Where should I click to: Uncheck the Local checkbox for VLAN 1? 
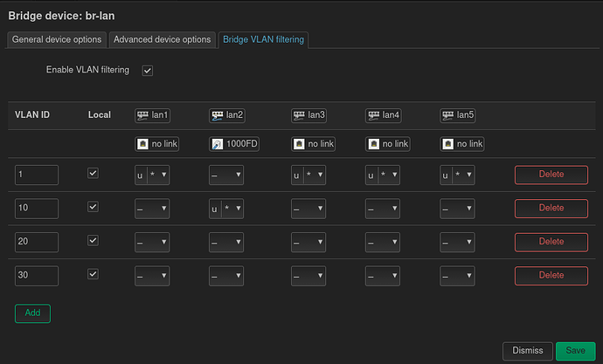tap(94, 174)
